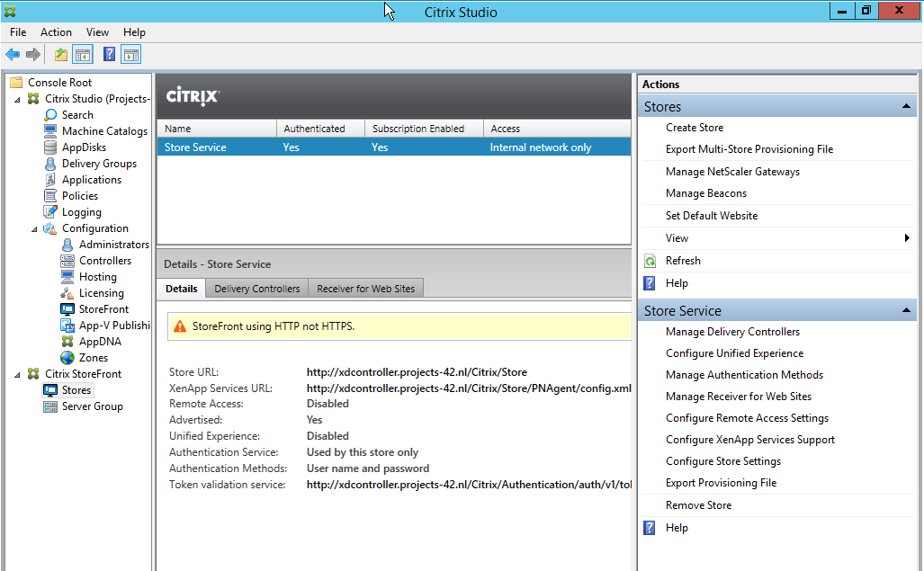Click the Up one level folder icon
The height and width of the screenshot is (571, 924).
coord(60,55)
